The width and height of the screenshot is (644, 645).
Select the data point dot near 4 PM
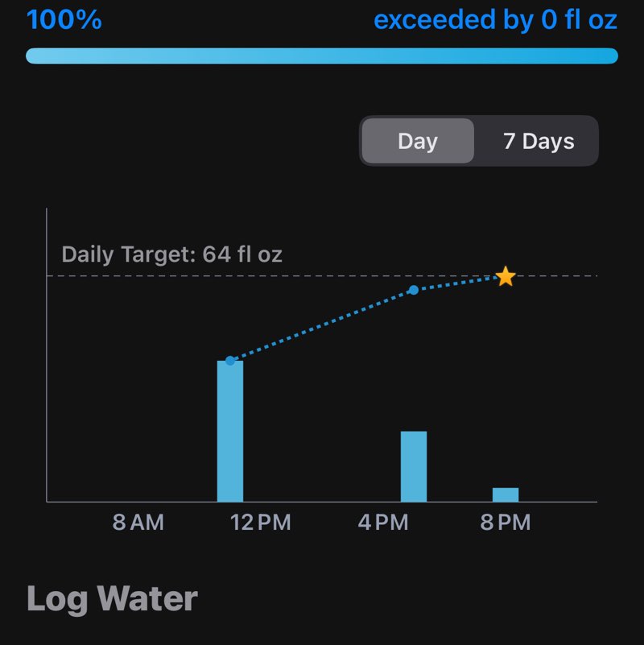point(413,290)
